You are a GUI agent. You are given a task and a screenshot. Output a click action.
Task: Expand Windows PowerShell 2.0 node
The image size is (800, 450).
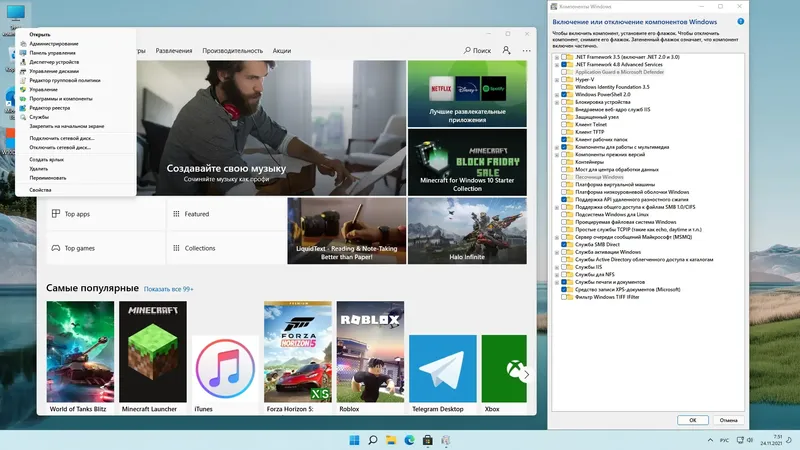[557, 94]
